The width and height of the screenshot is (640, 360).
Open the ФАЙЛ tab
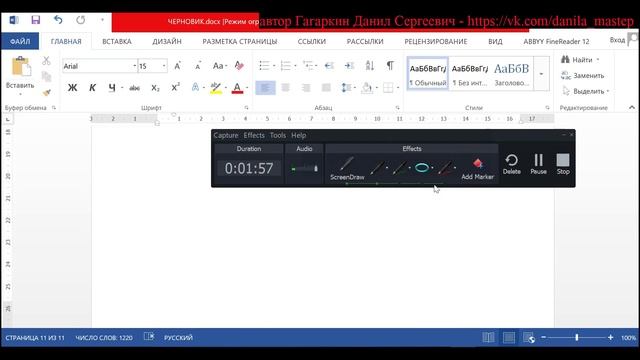click(x=20, y=42)
